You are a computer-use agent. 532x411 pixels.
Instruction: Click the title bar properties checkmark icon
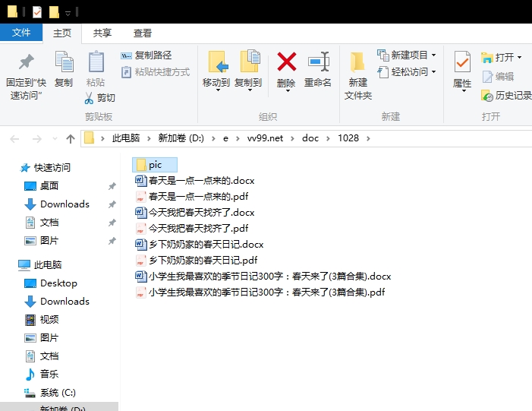37,12
